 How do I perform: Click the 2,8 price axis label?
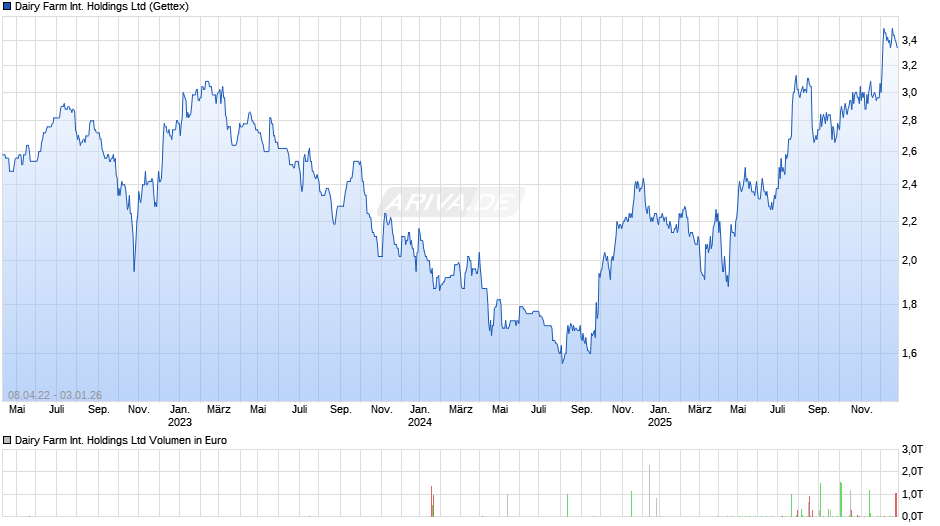[909, 121]
